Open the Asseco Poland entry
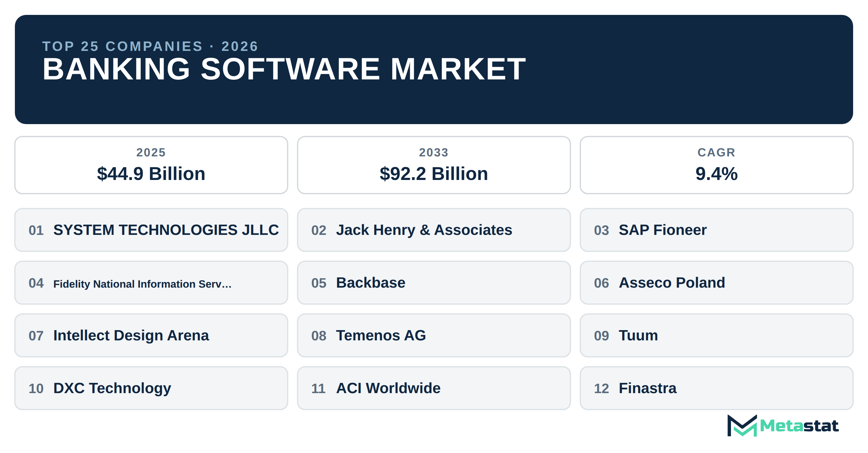This screenshot has height=453, width=868. click(x=716, y=283)
